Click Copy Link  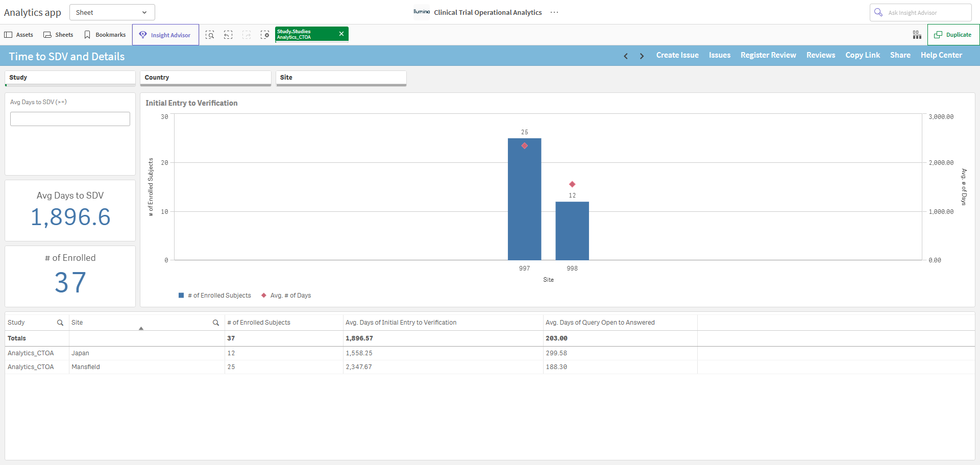pyautogui.click(x=863, y=55)
